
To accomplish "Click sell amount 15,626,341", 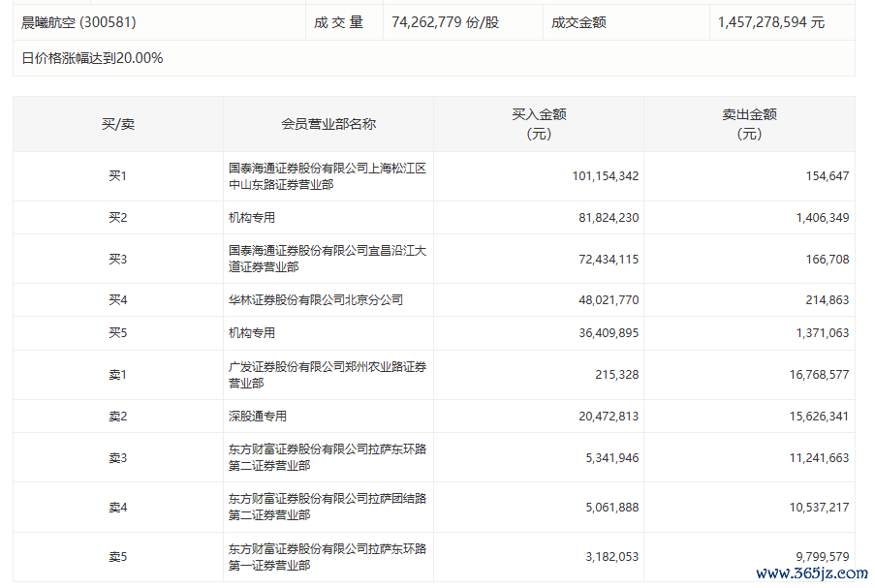I will [819, 417].
